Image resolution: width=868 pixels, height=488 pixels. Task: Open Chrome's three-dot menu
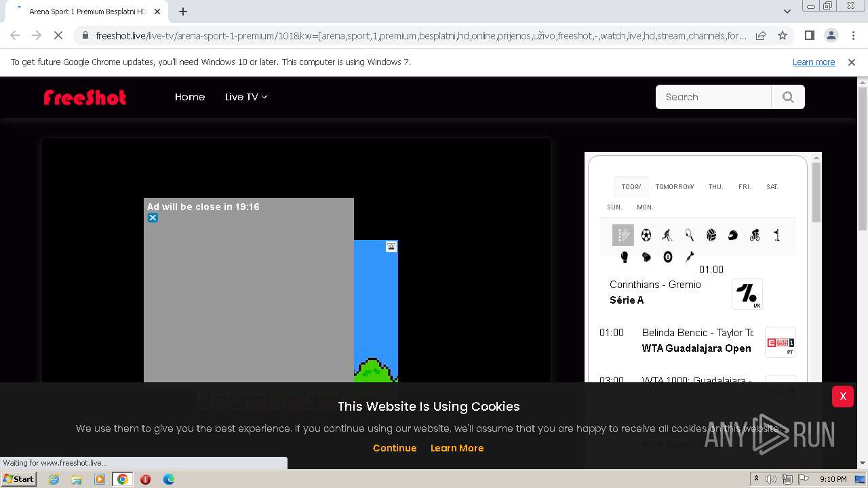(853, 35)
